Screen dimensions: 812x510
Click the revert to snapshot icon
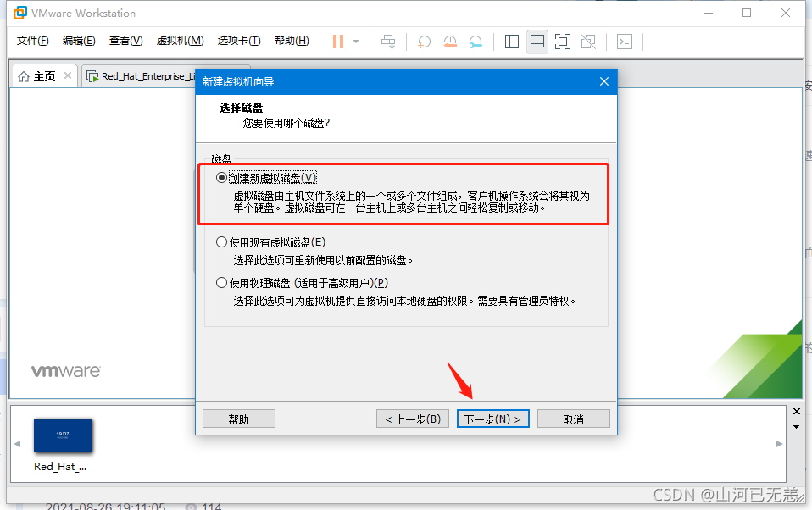coord(450,42)
